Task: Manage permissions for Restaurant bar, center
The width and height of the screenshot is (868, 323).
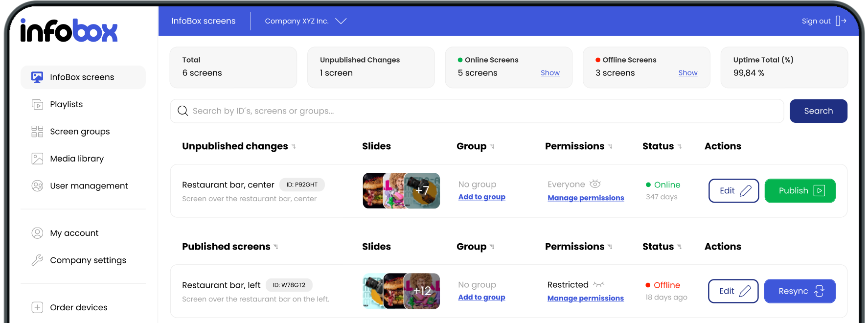Action: (x=586, y=198)
